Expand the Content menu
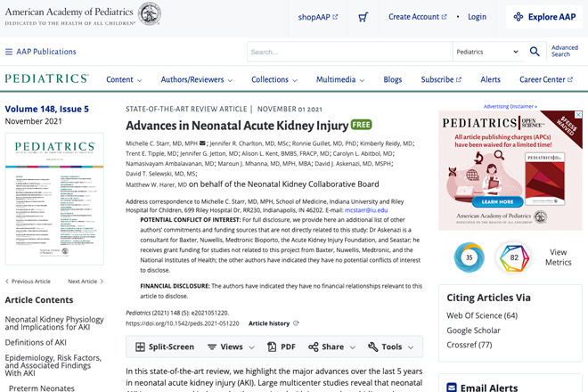 (x=124, y=80)
